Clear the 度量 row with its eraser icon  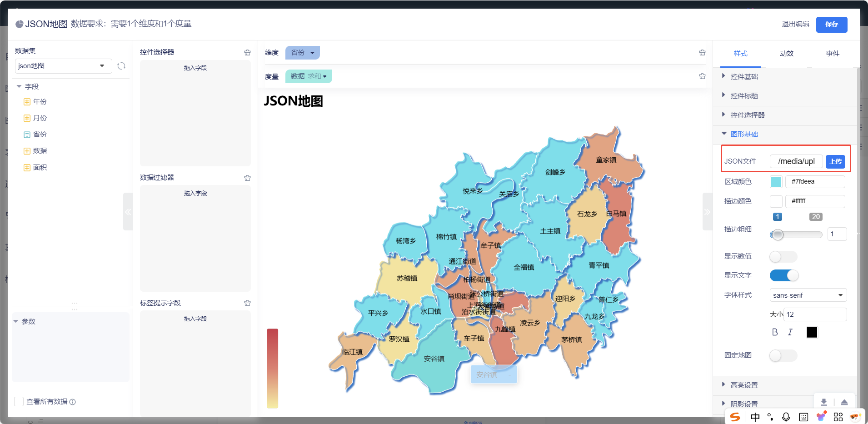[702, 76]
